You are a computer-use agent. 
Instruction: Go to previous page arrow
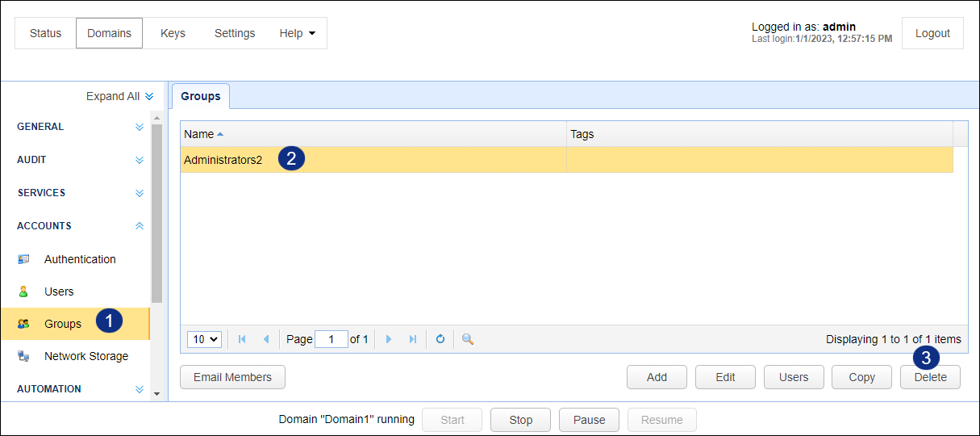[266, 339]
